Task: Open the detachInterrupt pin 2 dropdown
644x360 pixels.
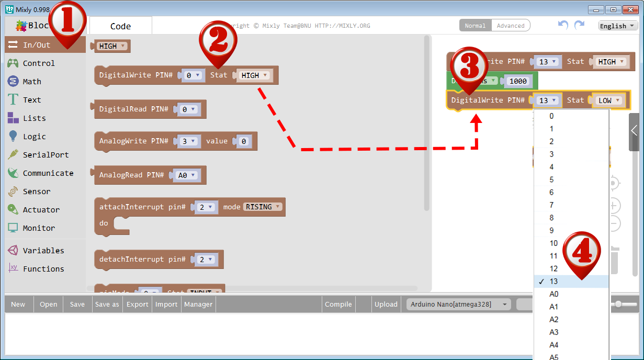Action: click(x=205, y=260)
